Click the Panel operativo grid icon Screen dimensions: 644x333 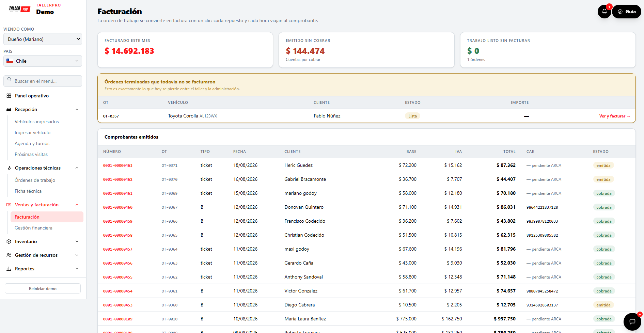point(9,96)
